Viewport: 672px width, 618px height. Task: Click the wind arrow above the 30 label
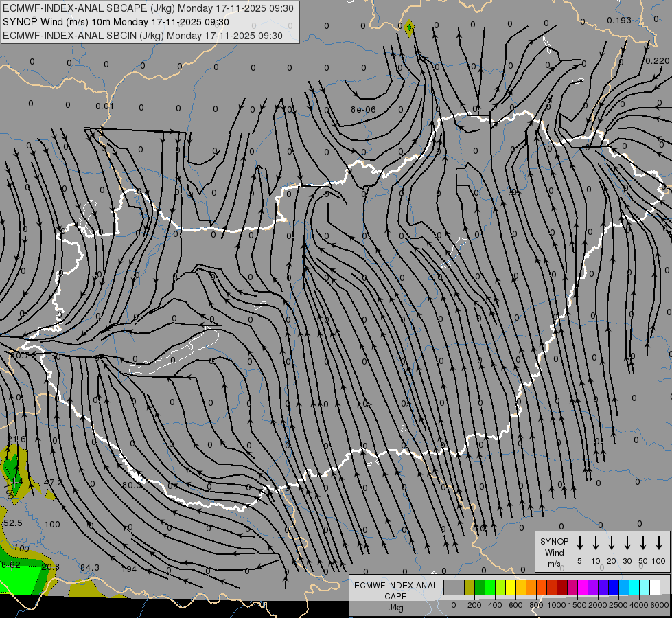(627, 543)
